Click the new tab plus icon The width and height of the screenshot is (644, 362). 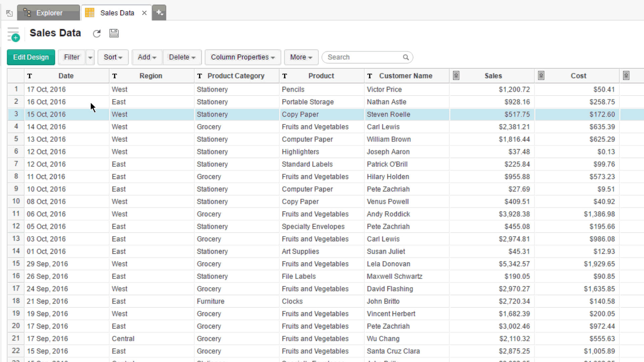coord(159,13)
